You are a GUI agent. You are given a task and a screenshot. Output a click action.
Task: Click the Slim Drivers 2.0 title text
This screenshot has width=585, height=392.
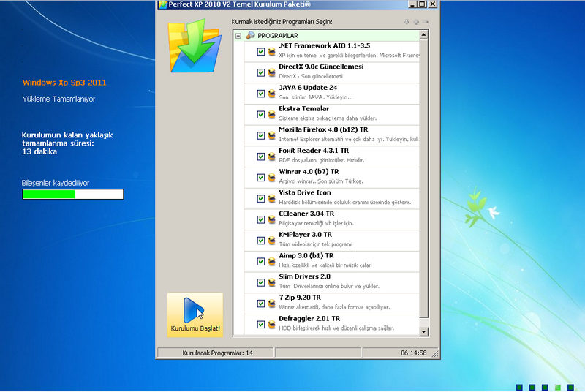pyautogui.click(x=304, y=276)
